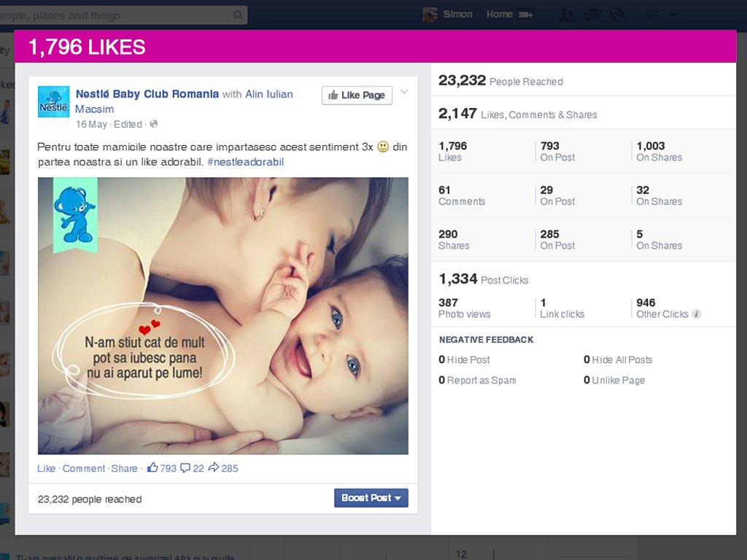The width and height of the screenshot is (747, 560).
Task: Click the 0 Unlike Page entry
Action: (x=614, y=380)
